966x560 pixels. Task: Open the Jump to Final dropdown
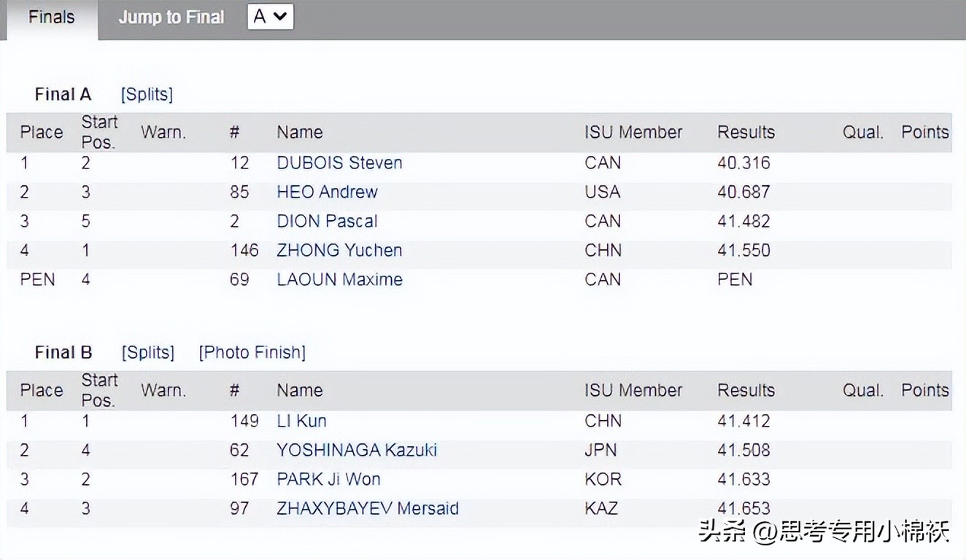[x=271, y=17]
